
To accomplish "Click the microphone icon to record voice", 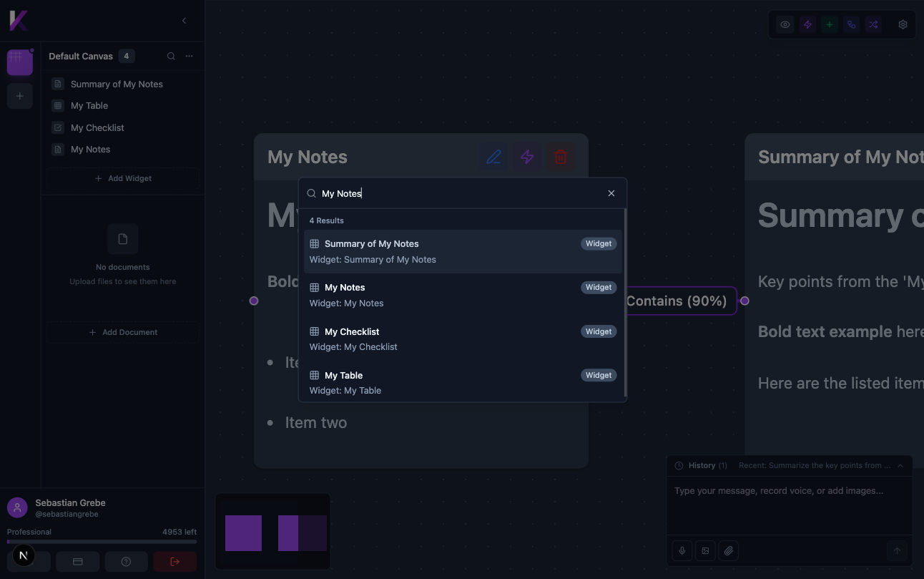I will click(x=682, y=550).
